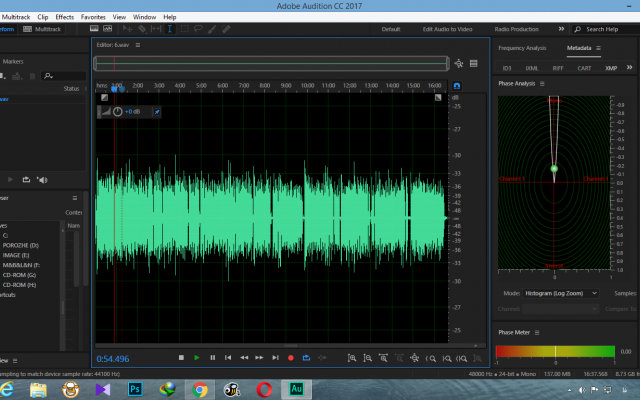
Task: Show Spectral Frequency Display icon
Action: (94, 29)
